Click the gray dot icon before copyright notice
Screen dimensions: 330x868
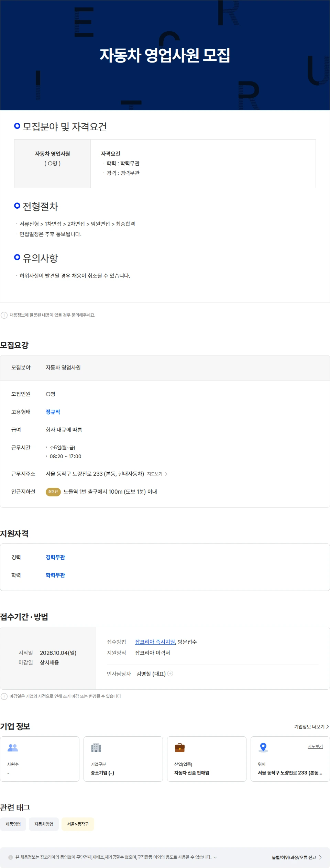point(11,857)
